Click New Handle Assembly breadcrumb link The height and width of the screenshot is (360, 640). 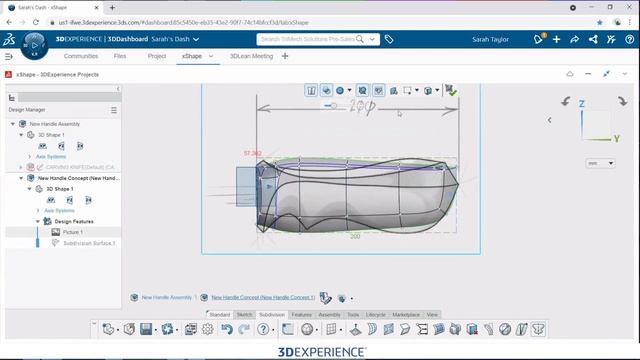pyautogui.click(x=167, y=298)
